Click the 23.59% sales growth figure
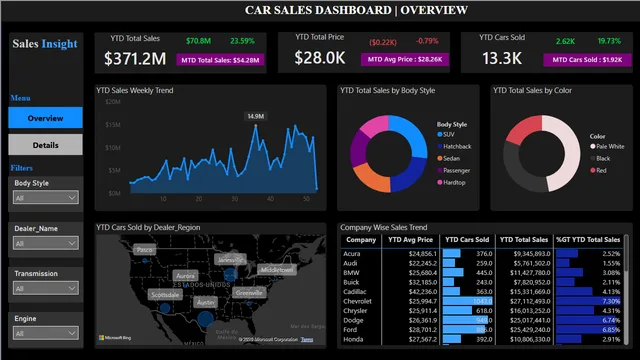640x360 pixels. [x=242, y=41]
